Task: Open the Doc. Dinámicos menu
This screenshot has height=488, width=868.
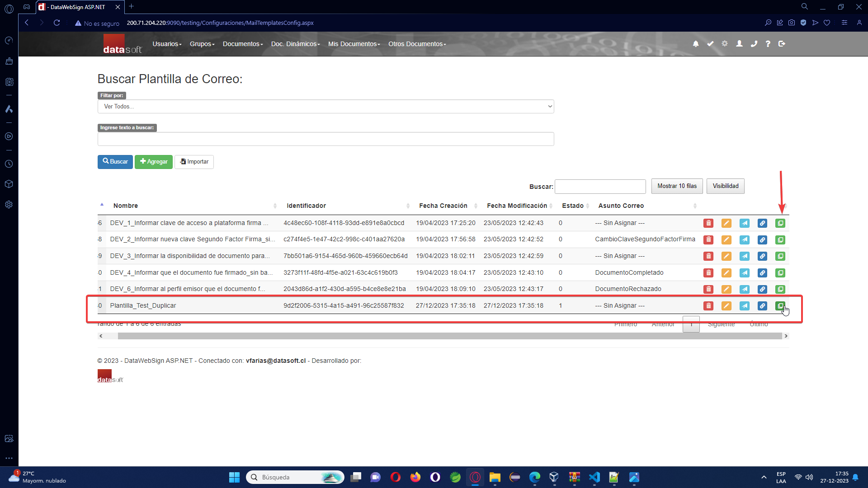Action: tap(295, 44)
